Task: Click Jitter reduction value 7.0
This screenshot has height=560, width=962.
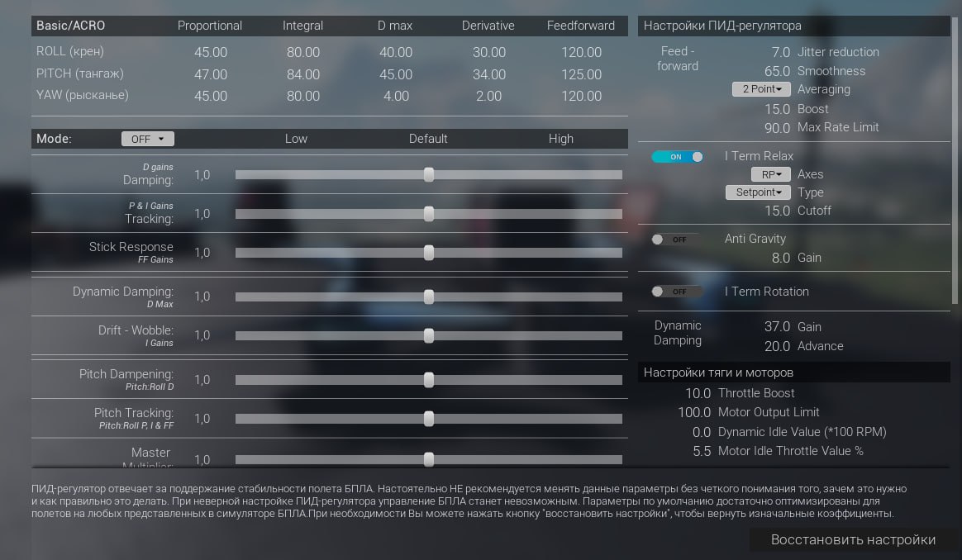Action: pyautogui.click(x=780, y=52)
